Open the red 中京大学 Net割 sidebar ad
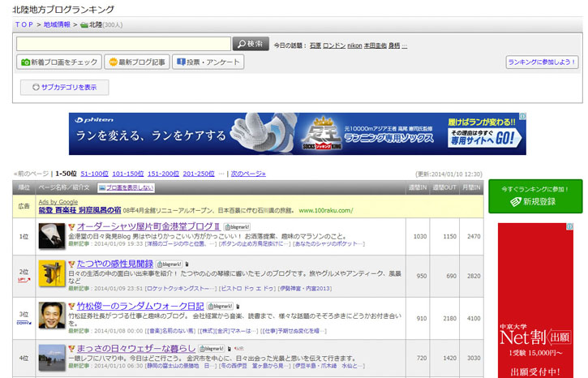This screenshot has height=378, width=588. pyautogui.click(x=535, y=300)
